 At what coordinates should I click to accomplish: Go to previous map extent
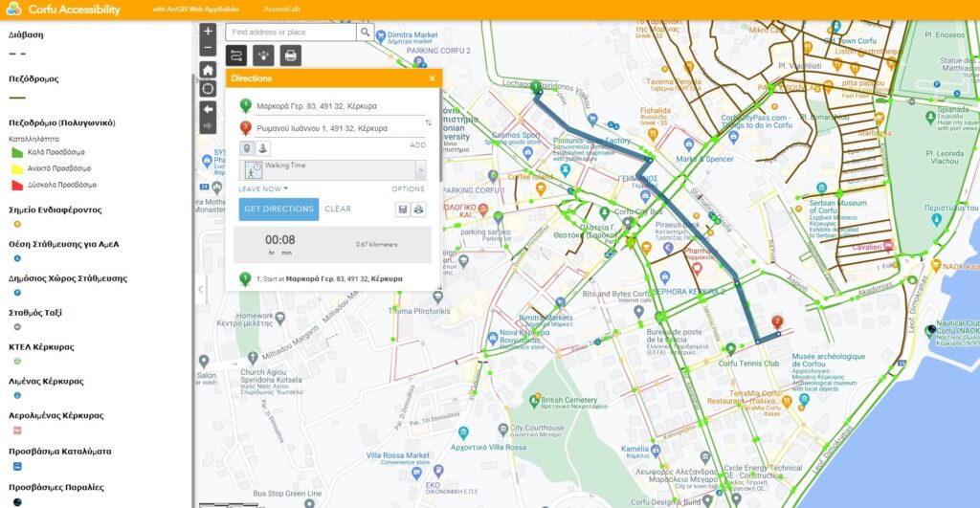pos(208,109)
